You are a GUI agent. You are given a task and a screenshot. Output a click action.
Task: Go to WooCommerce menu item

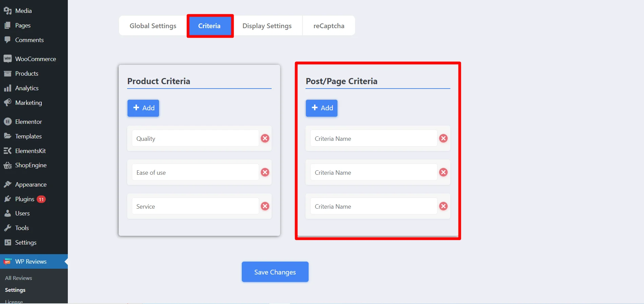pyautogui.click(x=34, y=59)
